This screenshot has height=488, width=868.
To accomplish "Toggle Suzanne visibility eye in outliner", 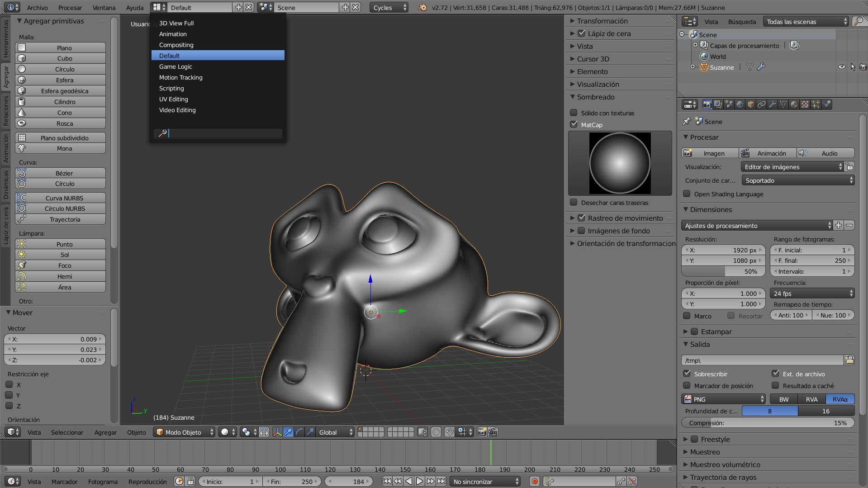I will (841, 67).
